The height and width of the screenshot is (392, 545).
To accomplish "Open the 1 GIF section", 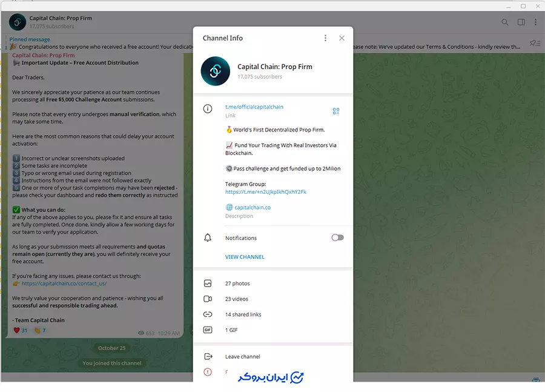I will pos(231,330).
